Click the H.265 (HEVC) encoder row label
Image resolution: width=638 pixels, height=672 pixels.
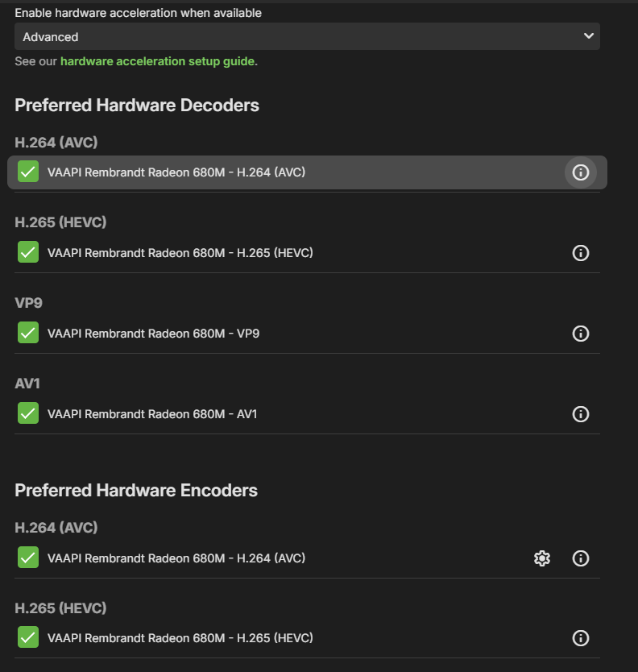click(x=180, y=638)
